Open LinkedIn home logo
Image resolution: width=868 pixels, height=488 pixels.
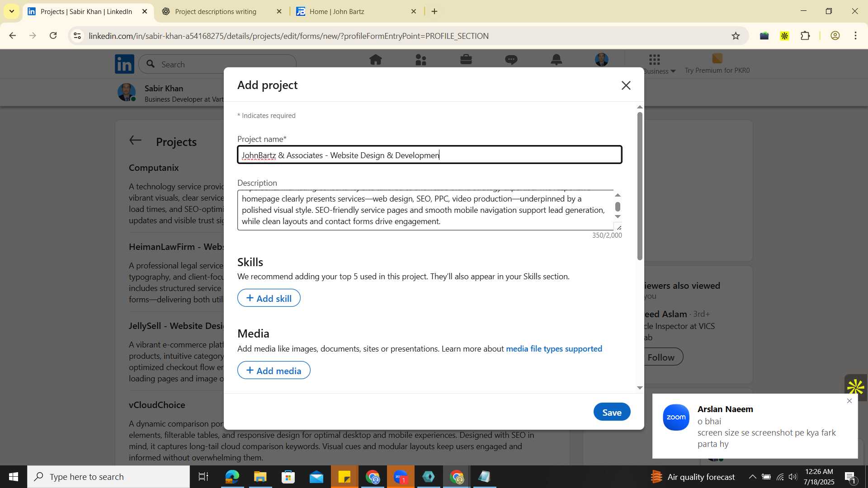124,64
